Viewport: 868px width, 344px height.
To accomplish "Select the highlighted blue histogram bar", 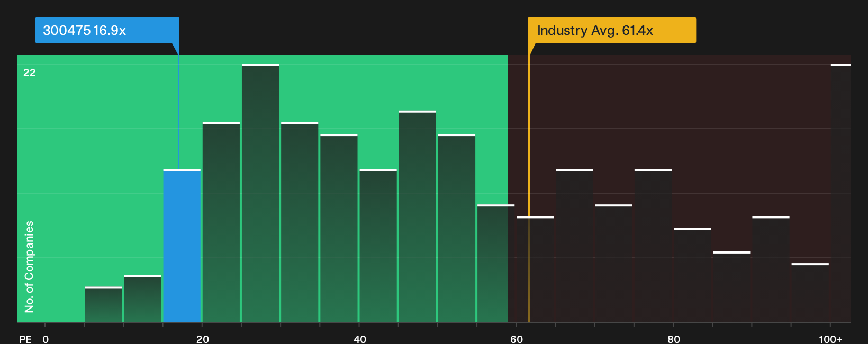I will [x=182, y=246].
